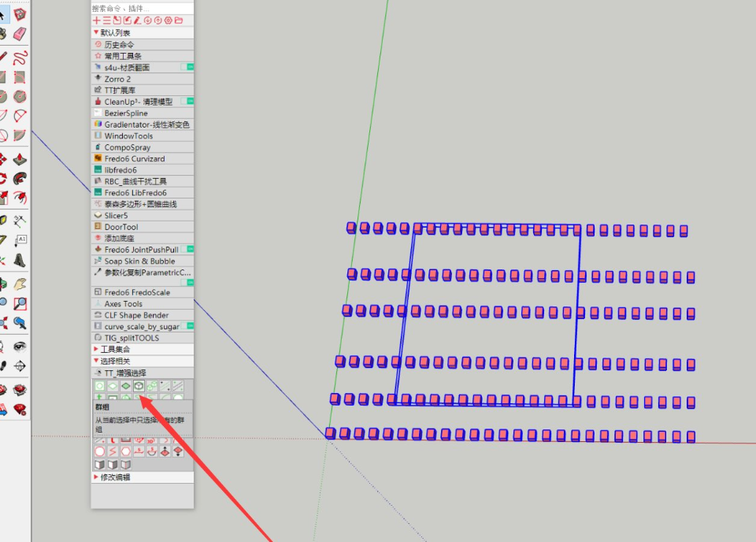Collapse the 默认列表 section
The height and width of the screenshot is (542, 756).
143,33
